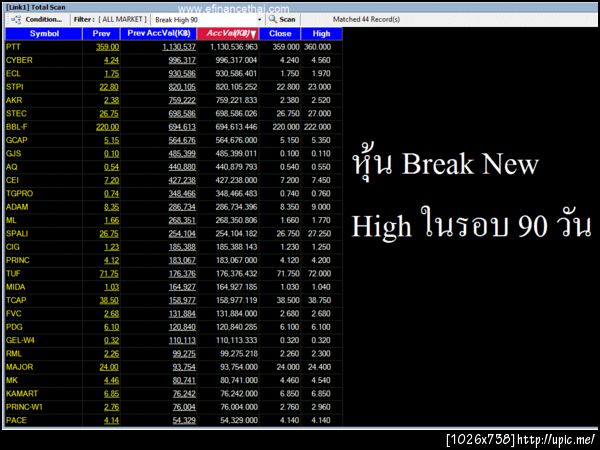Click the TCAP Close value 38.500
Image resolution: width=600 pixels, height=450 pixels.
(288, 300)
